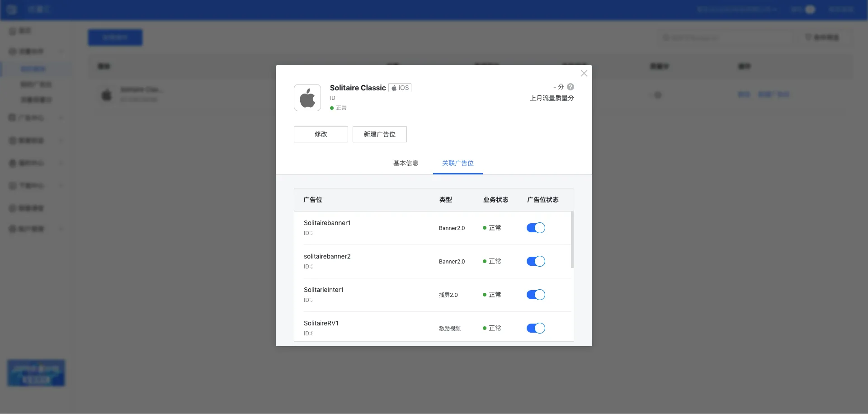This screenshot has width=868, height=414.
Task: Click the promotional banner thumbnail in sidebar
Action: [x=36, y=373]
